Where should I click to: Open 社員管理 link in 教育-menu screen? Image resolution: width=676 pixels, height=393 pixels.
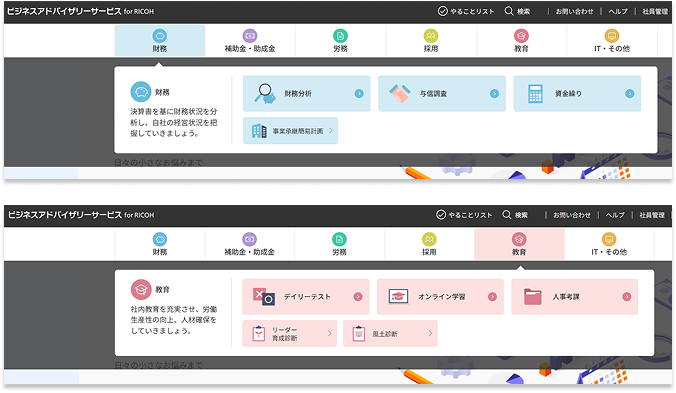point(651,215)
